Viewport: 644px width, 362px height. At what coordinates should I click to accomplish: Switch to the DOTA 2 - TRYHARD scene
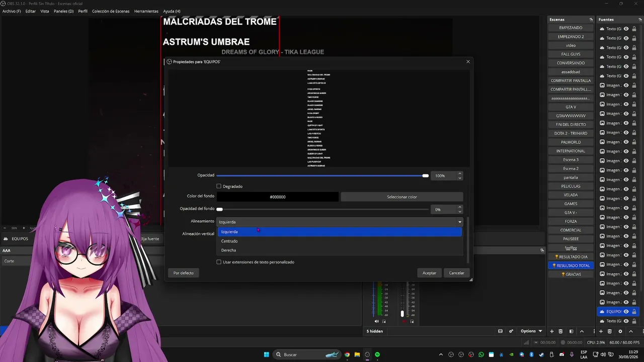pyautogui.click(x=571, y=133)
